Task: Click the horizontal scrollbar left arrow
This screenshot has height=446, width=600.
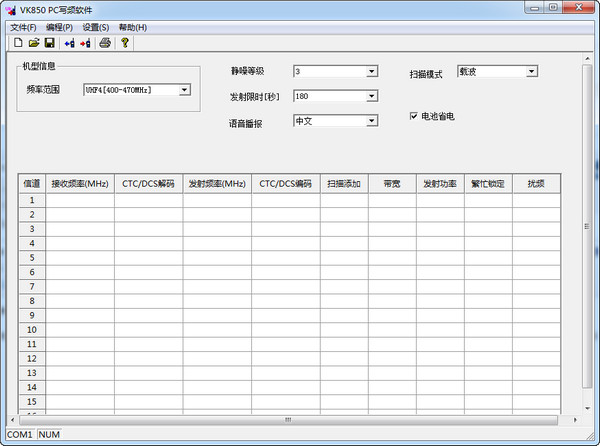Action: [x=13, y=420]
